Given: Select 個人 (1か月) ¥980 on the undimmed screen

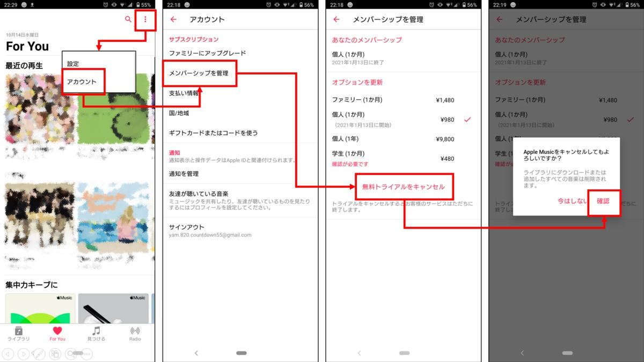Looking at the screenshot, I should pyautogui.click(x=401, y=119).
